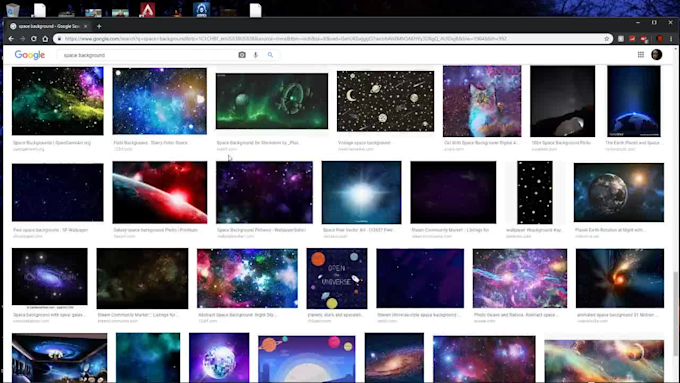This screenshot has width=680, height=383.
Task: Open the 'Abstract Space Background. Night Sky' image
Action: click(247, 278)
